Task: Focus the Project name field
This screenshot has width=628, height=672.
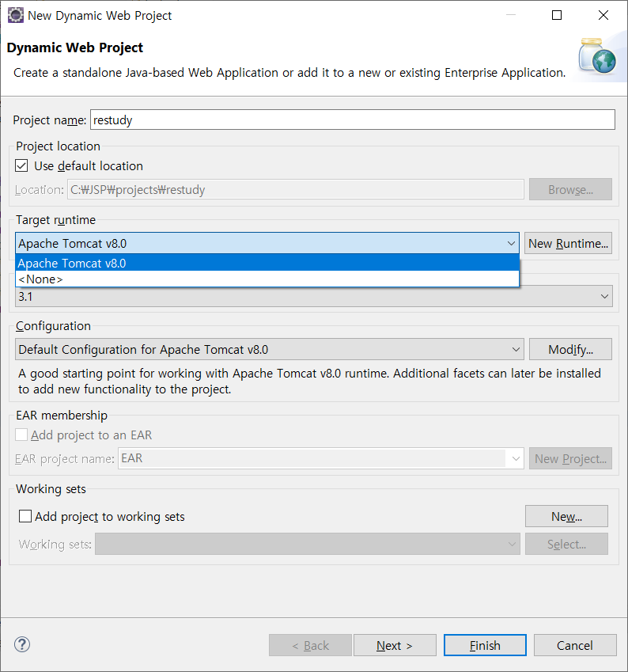Action: 353,120
